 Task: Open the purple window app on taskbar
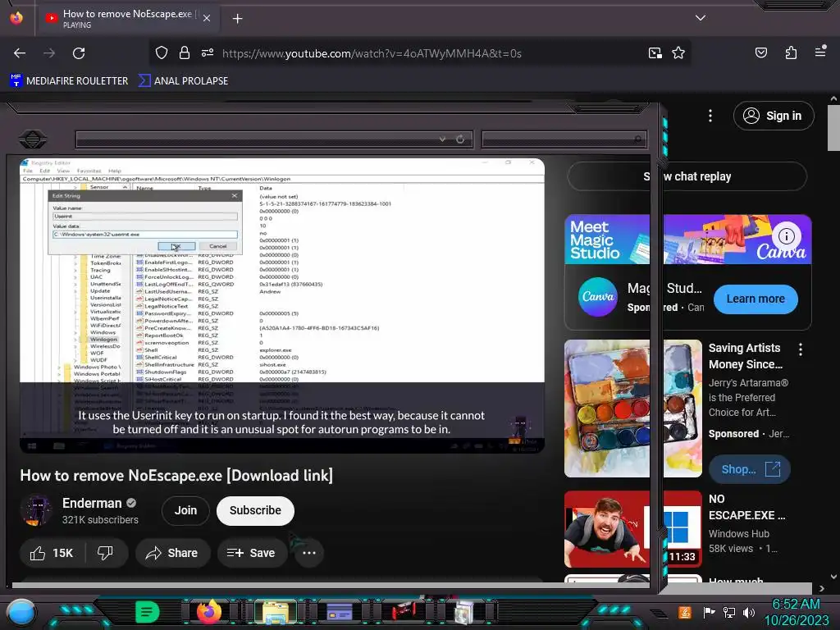point(339,612)
